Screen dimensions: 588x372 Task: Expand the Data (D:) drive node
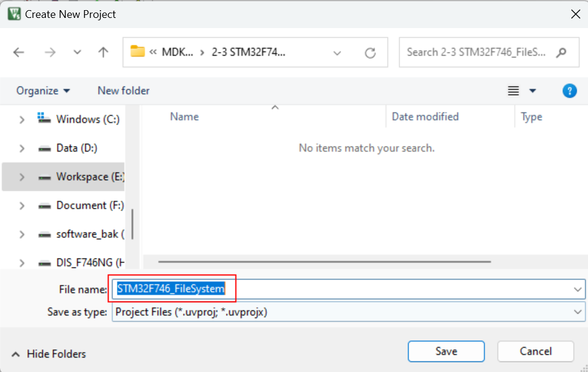pyautogui.click(x=22, y=148)
